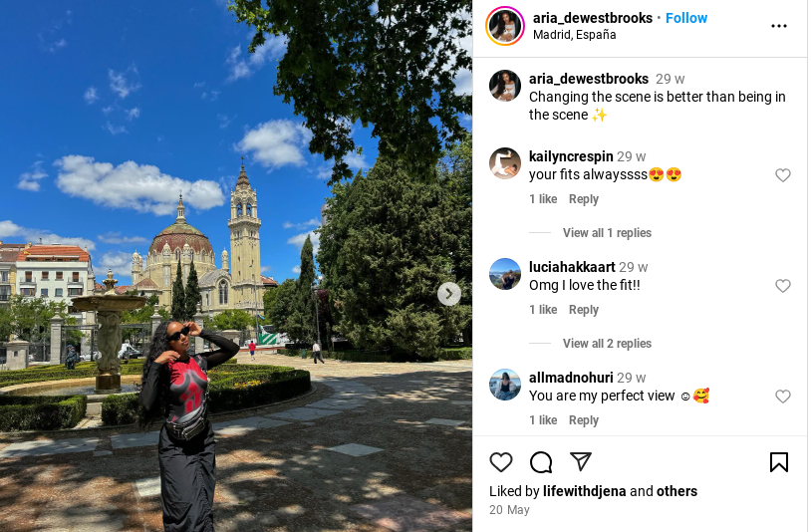Save post with the bookmark icon
The image size is (811, 532).
(778, 462)
